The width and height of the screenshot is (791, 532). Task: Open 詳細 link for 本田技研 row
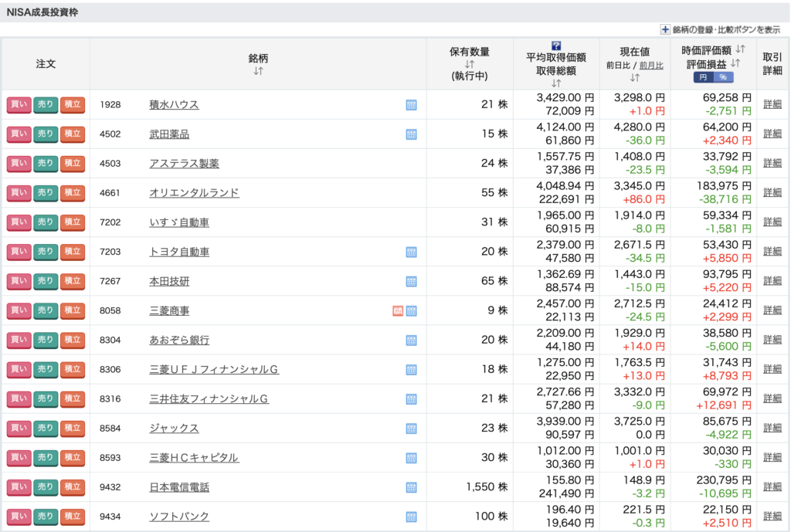(x=772, y=281)
